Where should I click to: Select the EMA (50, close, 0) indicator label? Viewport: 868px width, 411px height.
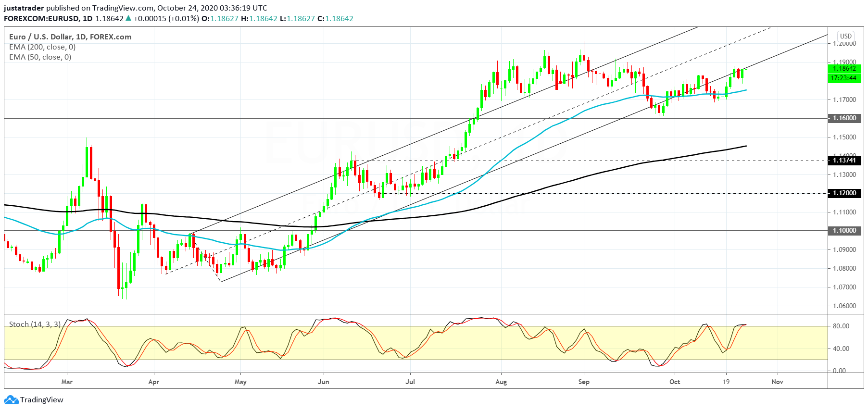coord(40,57)
